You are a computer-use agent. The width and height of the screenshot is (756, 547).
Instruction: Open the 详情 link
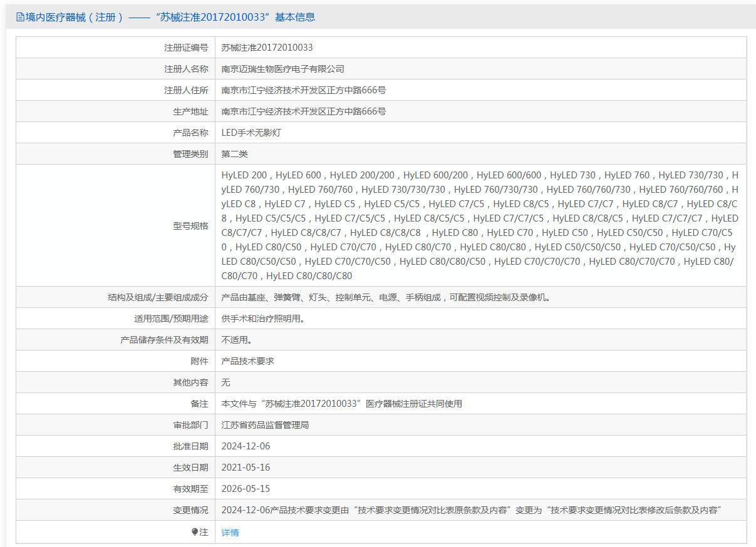pos(230,533)
